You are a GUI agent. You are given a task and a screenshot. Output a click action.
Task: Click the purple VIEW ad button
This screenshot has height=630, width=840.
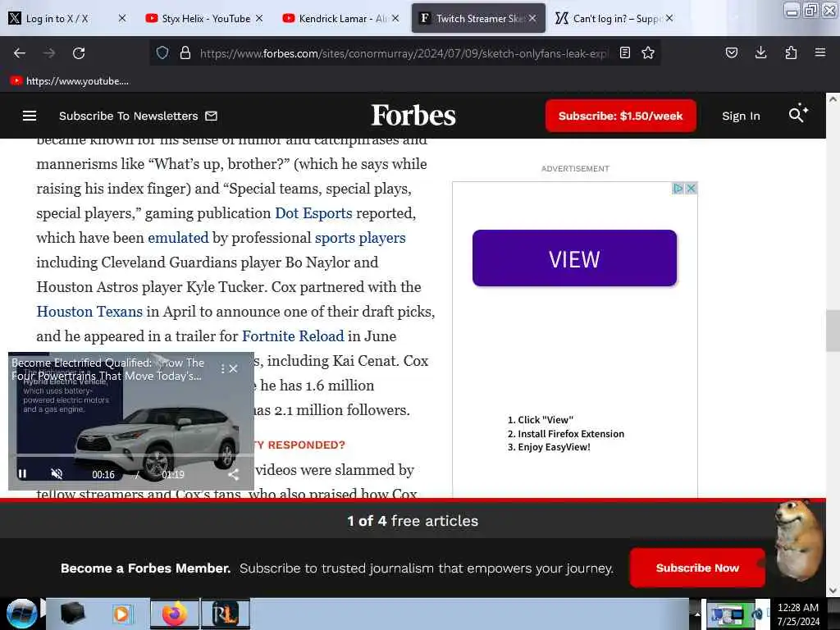point(574,258)
